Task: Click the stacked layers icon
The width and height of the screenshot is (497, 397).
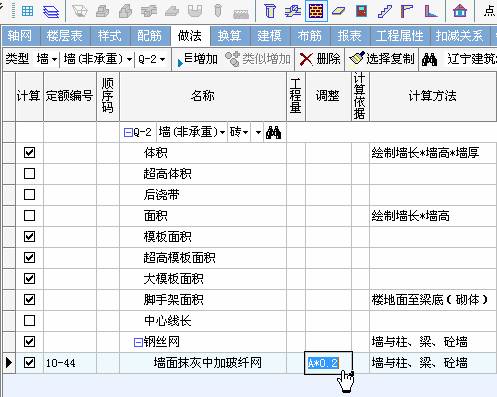Action: [x=51, y=11]
